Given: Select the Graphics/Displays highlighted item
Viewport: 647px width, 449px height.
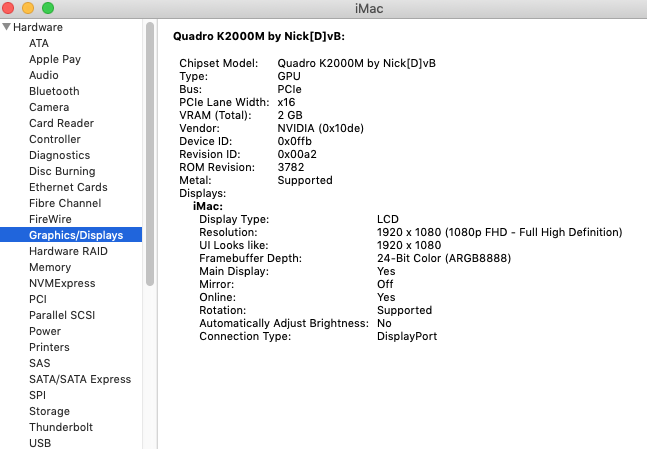Looking at the screenshot, I should coord(71,235).
